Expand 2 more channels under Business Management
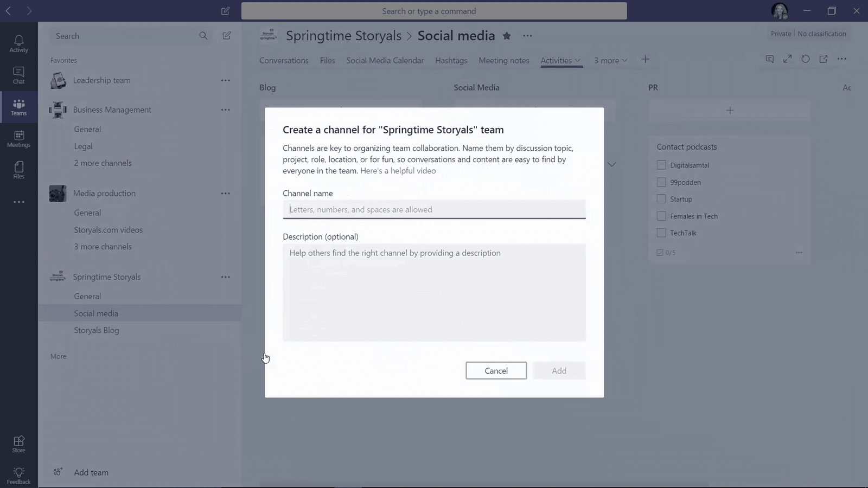 coord(103,163)
